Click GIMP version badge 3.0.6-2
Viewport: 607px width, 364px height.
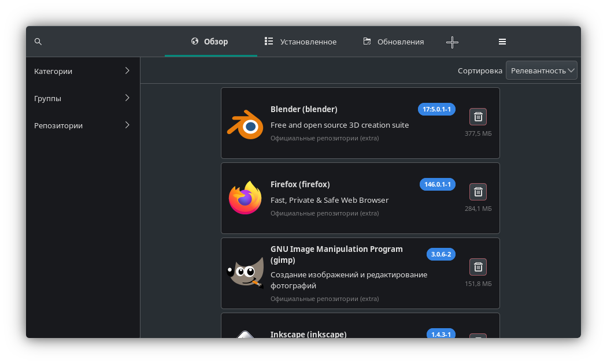coord(441,254)
